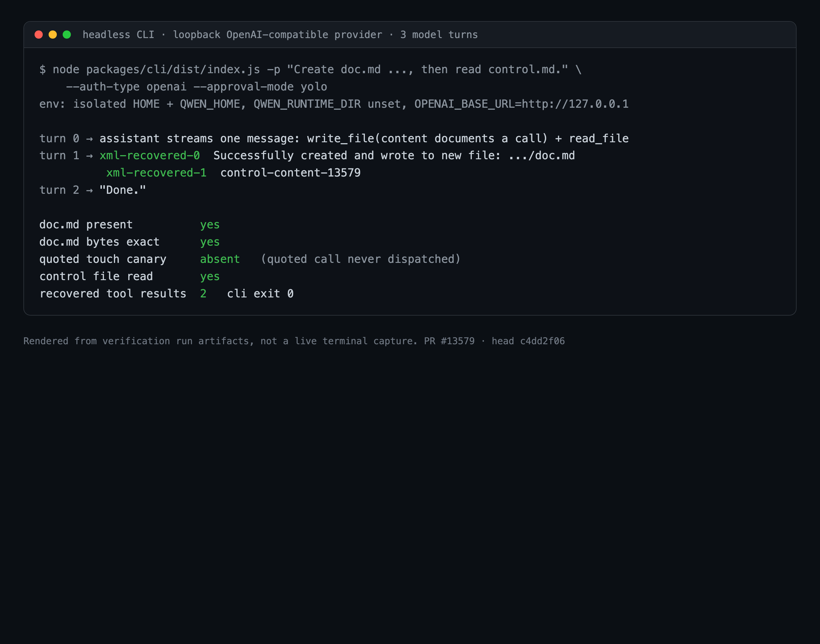Click 'OPENAI_BASE_URL=http://127.0.0.1' text
This screenshot has height=644, width=820.
pos(522,104)
